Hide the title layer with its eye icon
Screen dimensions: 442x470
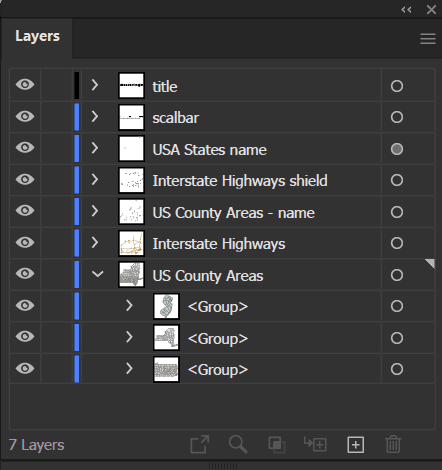(x=25, y=85)
